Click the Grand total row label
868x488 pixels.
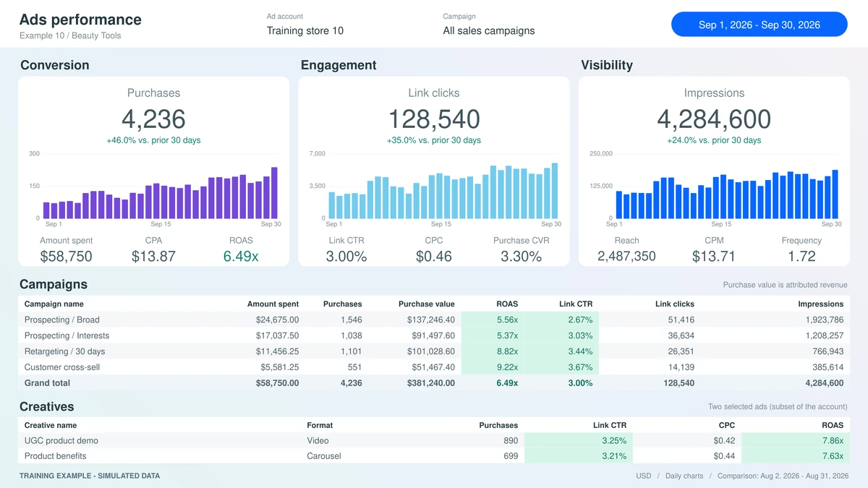(x=47, y=383)
